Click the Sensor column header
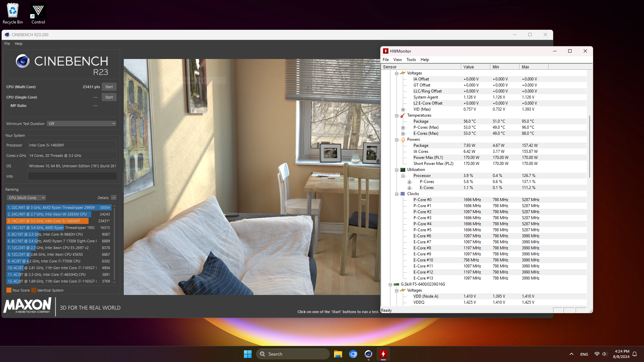This screenshot has width=644, height=362. pos(421,67)
